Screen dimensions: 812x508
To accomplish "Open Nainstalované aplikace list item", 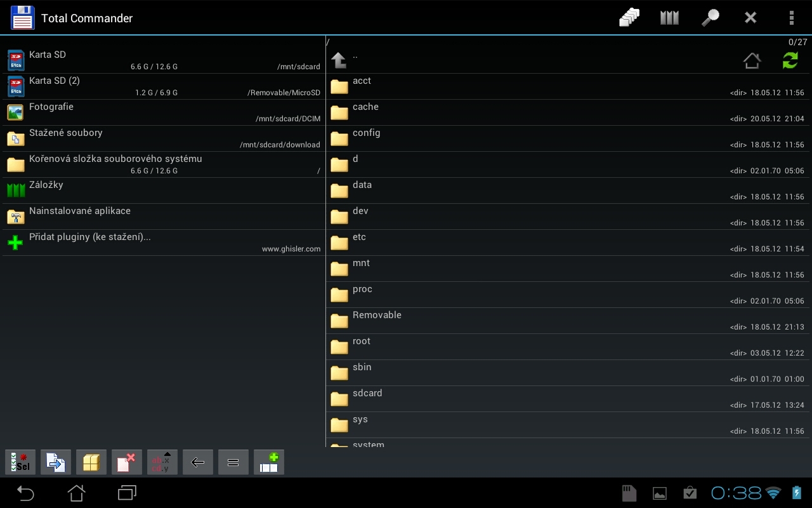I will click(x=162, y=217).
